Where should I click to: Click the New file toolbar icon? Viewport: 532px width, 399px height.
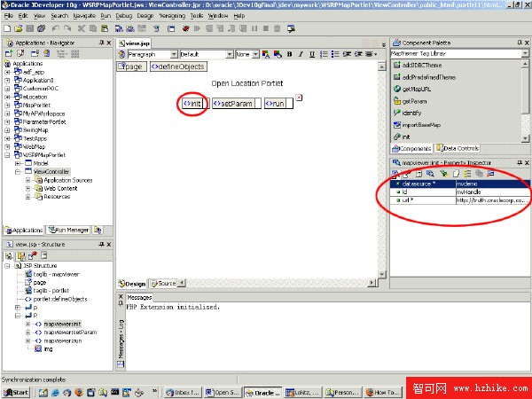[7, 29]
